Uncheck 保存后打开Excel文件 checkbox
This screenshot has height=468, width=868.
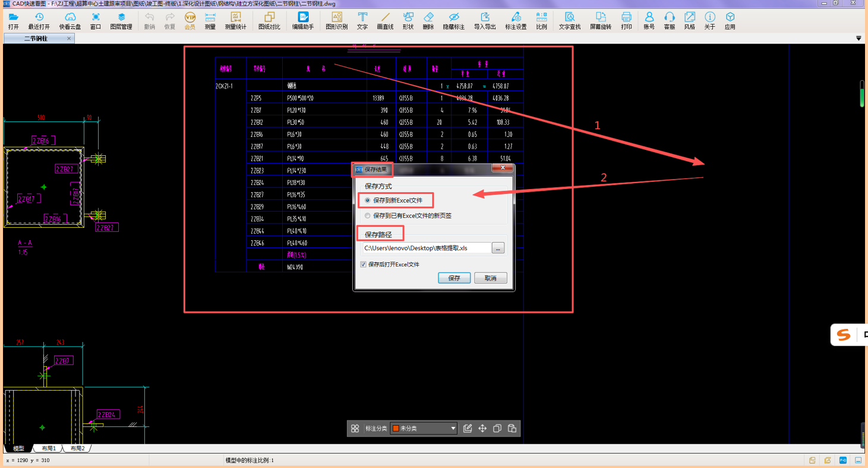tap(364, 265)
